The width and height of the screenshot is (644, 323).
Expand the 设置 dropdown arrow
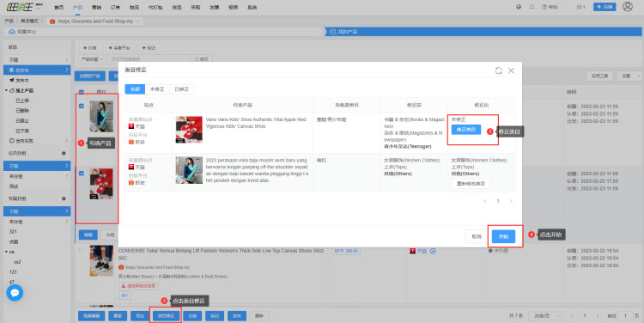(638, 76)
